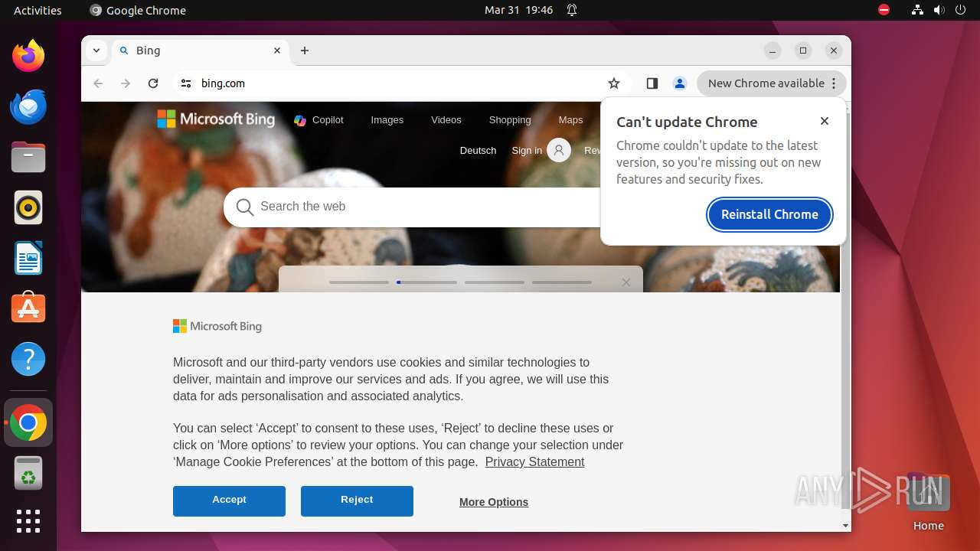Screen dimensions: 980x551
Task: Toggle Chrome side panel
Action: tap(652, 83)
